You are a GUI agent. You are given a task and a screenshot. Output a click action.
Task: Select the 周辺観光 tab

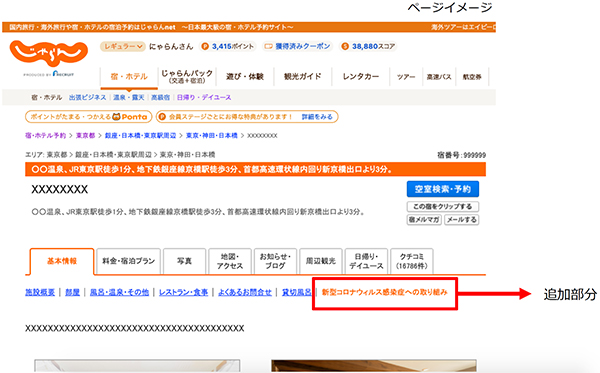pos(321,261)
